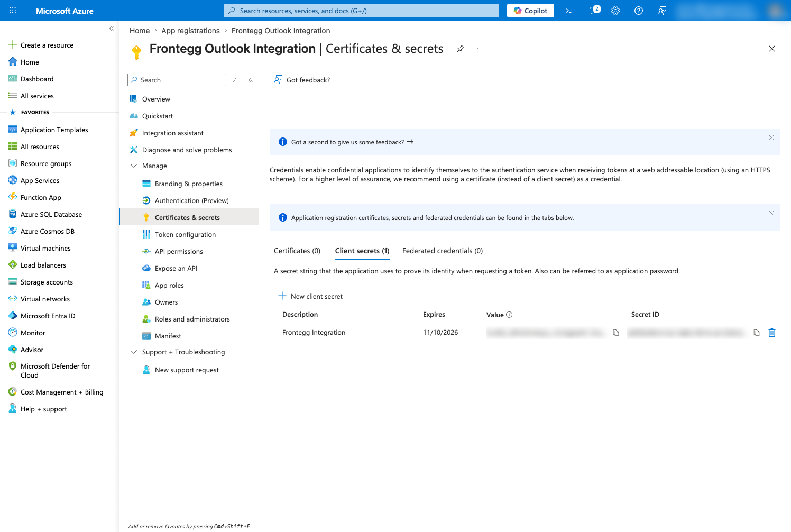Copy the Secret ID to clipboard
The image size is (791, 532).
click(757, 333)
